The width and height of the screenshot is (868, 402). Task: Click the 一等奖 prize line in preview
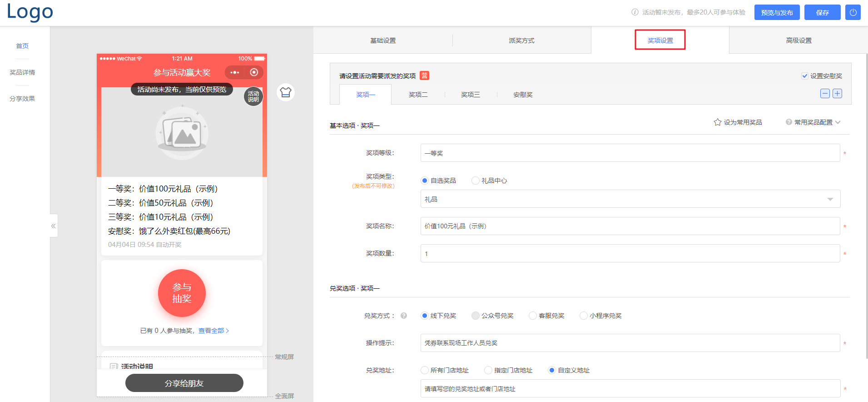(163, 189)
